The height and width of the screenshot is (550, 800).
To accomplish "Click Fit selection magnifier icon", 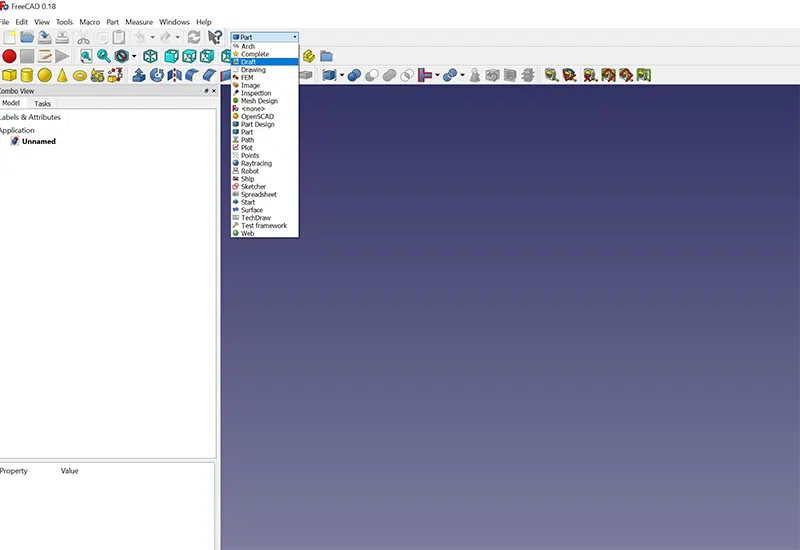I will coord(104,56).
